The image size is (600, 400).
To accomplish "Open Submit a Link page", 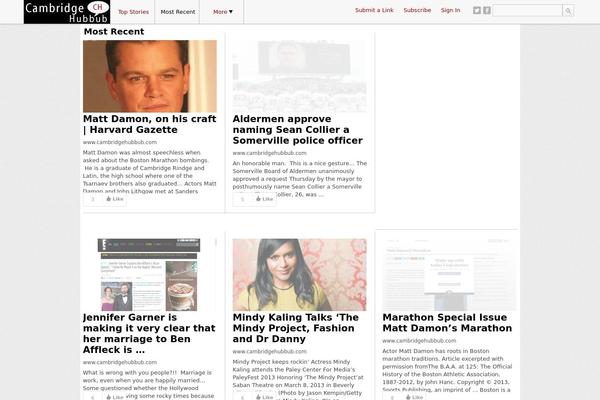I will (x=374, y=10).
